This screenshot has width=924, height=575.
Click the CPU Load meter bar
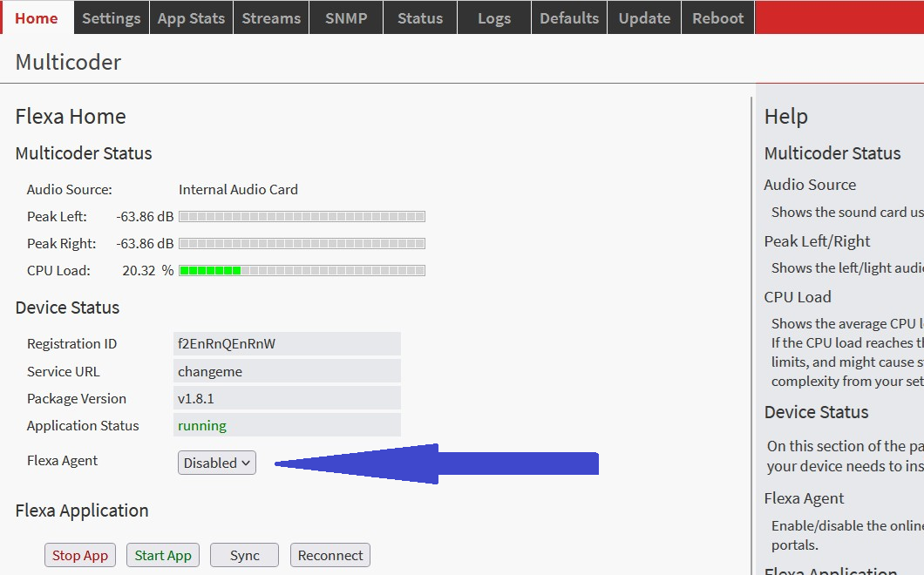pos(302,270)
